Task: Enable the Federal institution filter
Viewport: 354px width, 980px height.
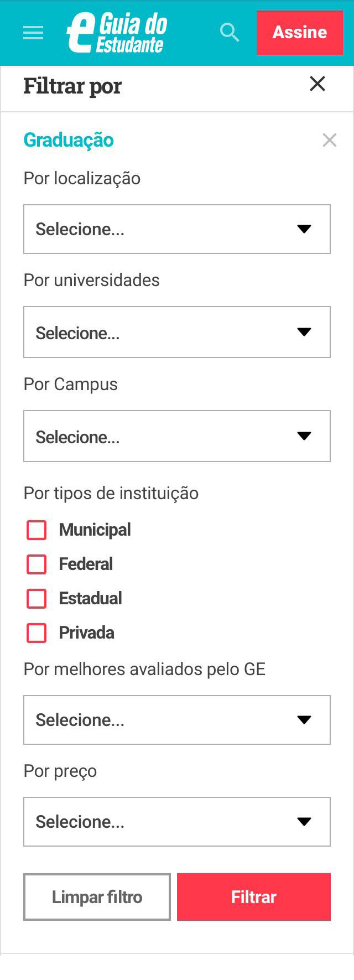Action: click(36, 564)
